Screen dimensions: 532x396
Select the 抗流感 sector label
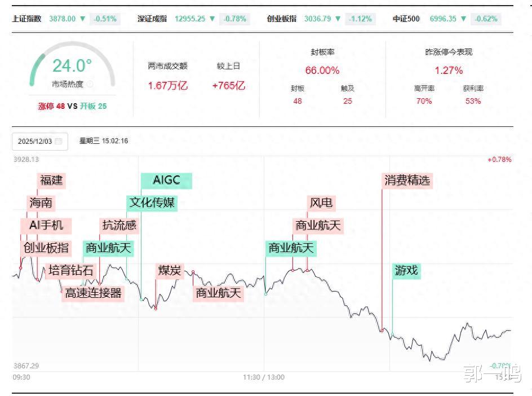(x=119, y=226)
